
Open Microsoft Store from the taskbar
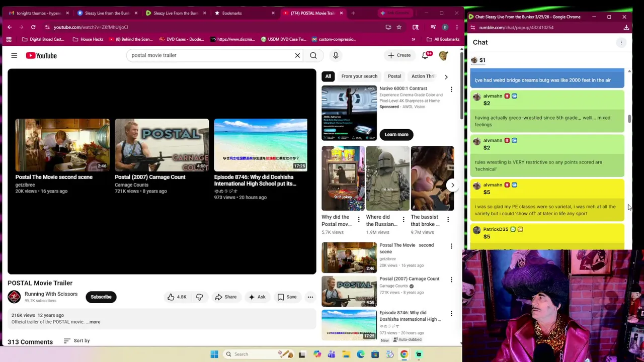[x=375, y=354]
